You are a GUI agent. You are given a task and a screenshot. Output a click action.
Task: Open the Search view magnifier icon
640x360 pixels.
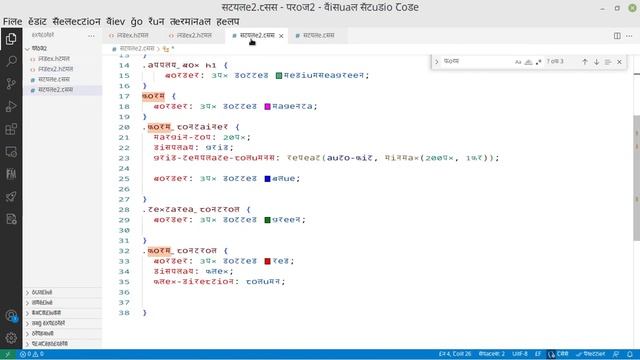point(11,62)
